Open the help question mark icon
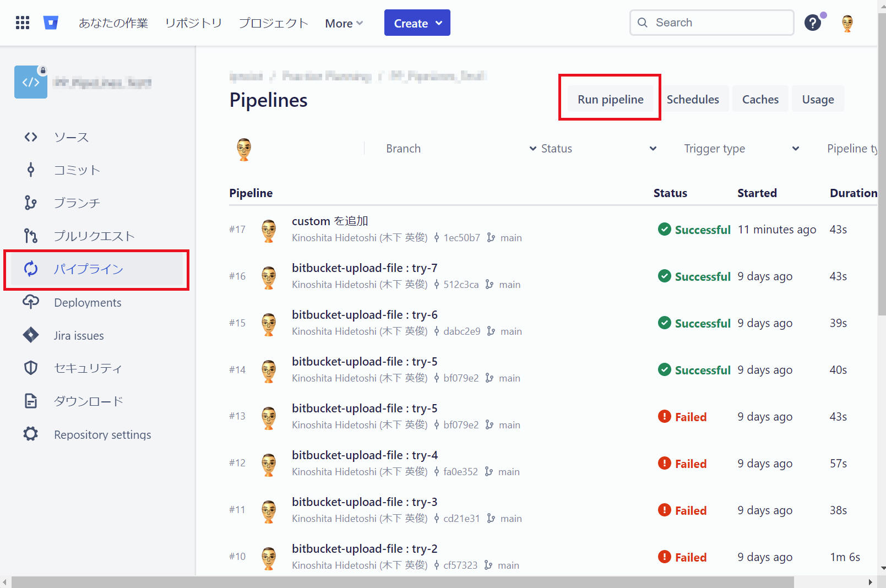The image size is (886, 588). (812, 23)
